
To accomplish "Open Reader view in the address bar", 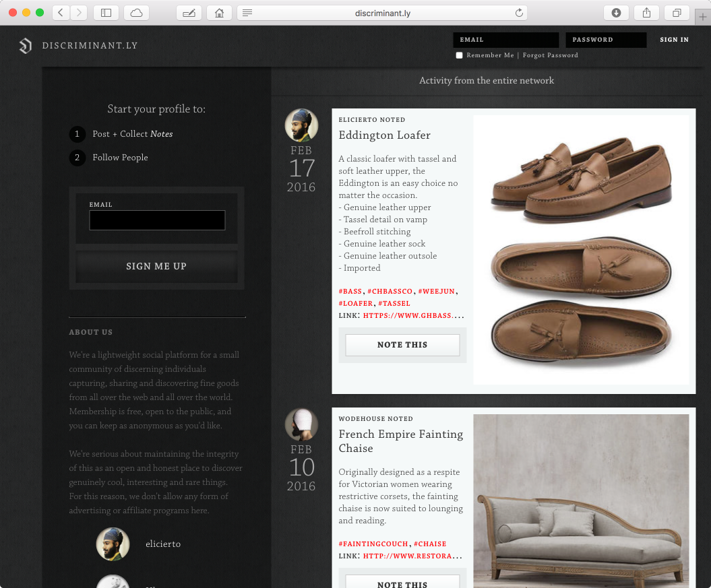I will point(247,13).
